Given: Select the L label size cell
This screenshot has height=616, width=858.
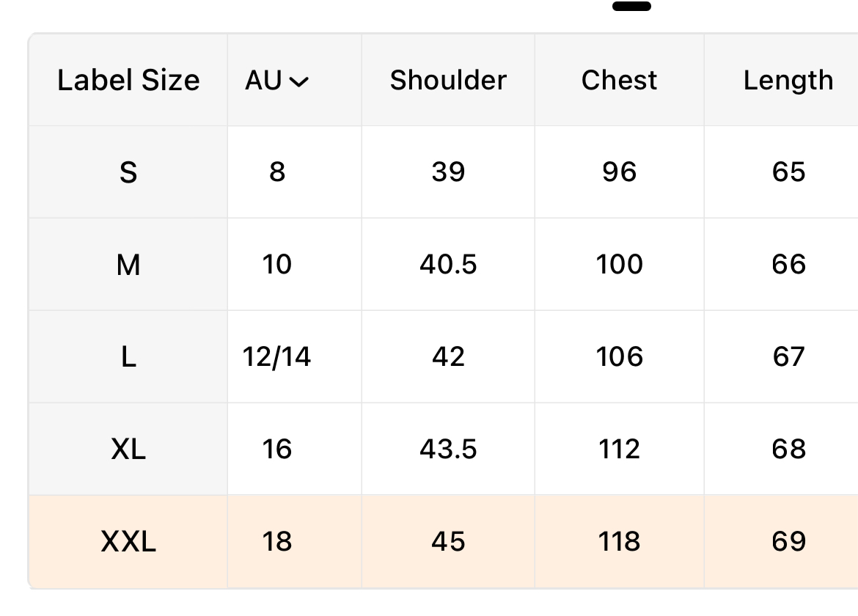Looking at the screenshot, I should (128, 357).
